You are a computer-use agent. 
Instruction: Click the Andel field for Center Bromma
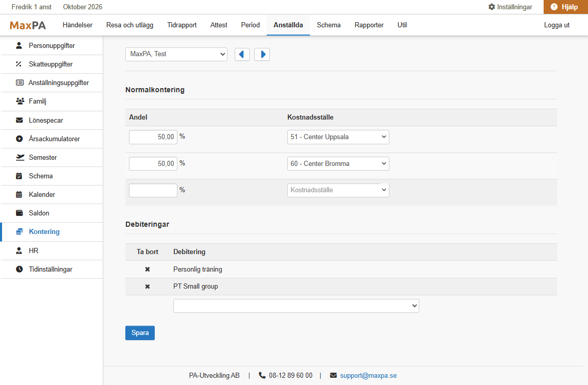(x=153, y=163)
